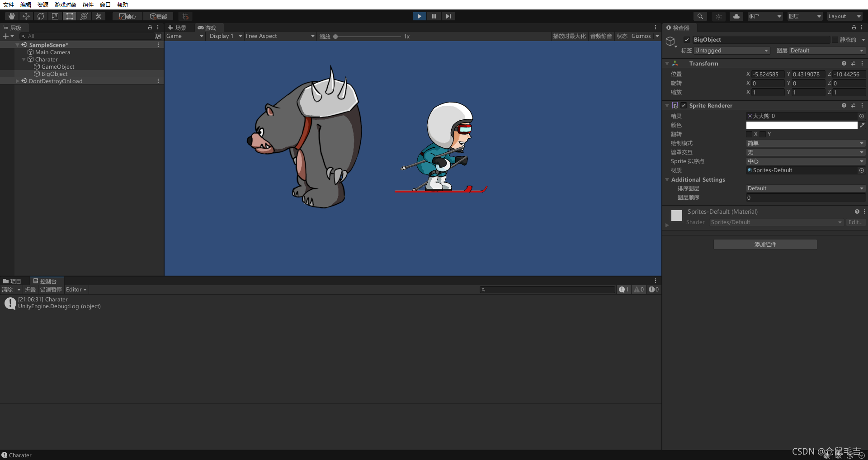Open the sprite object picker circle

point(862,116)
